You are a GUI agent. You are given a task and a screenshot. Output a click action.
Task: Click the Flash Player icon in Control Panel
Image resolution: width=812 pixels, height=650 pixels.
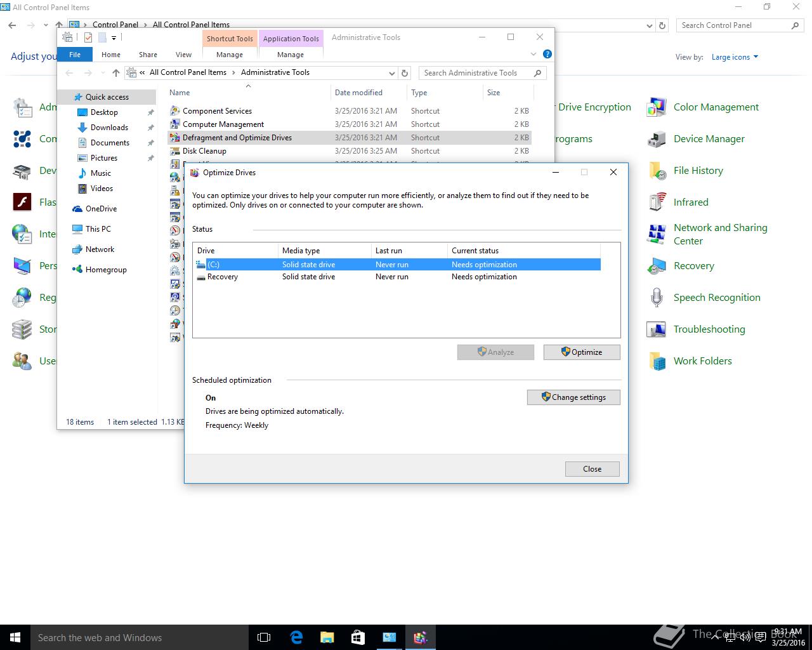[x=22, y=202]
